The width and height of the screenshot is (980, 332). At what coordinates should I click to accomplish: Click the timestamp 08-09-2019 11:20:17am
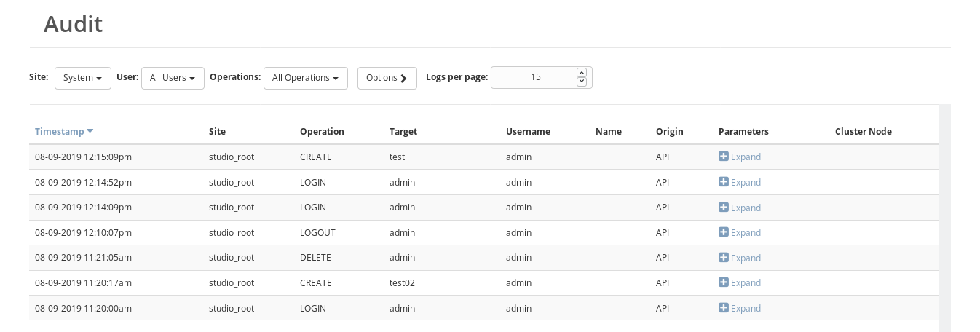(x=83, y=283)
